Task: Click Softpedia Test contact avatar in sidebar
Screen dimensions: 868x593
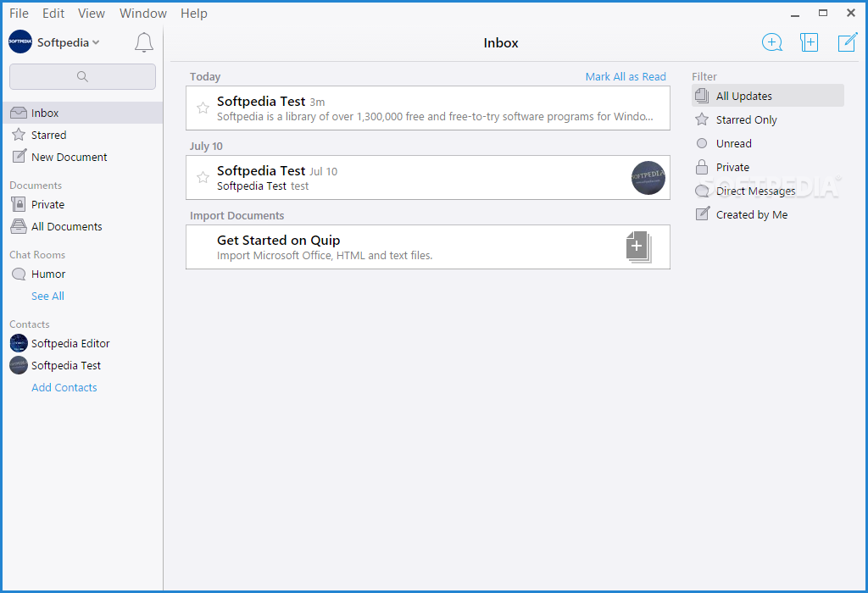Action: coord(19,365)
